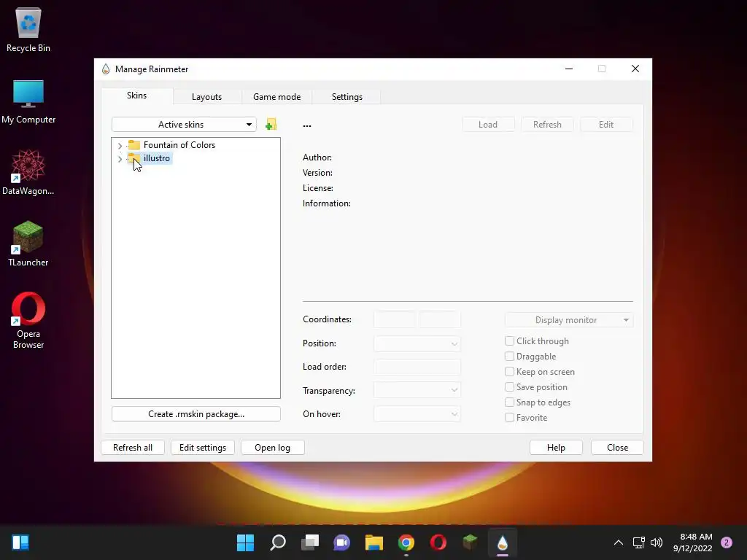Expand the illustro tree node
The image size is (747, 560).
tap(120, 158)
